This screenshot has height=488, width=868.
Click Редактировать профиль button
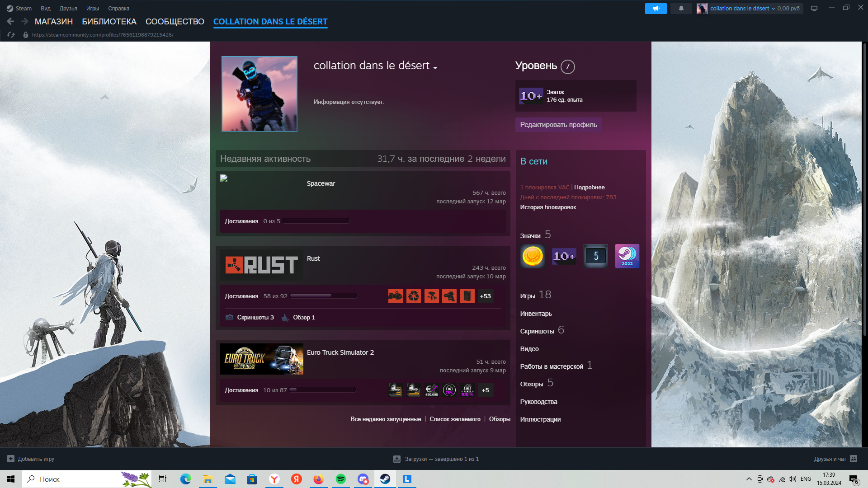[x=558, y=125]
